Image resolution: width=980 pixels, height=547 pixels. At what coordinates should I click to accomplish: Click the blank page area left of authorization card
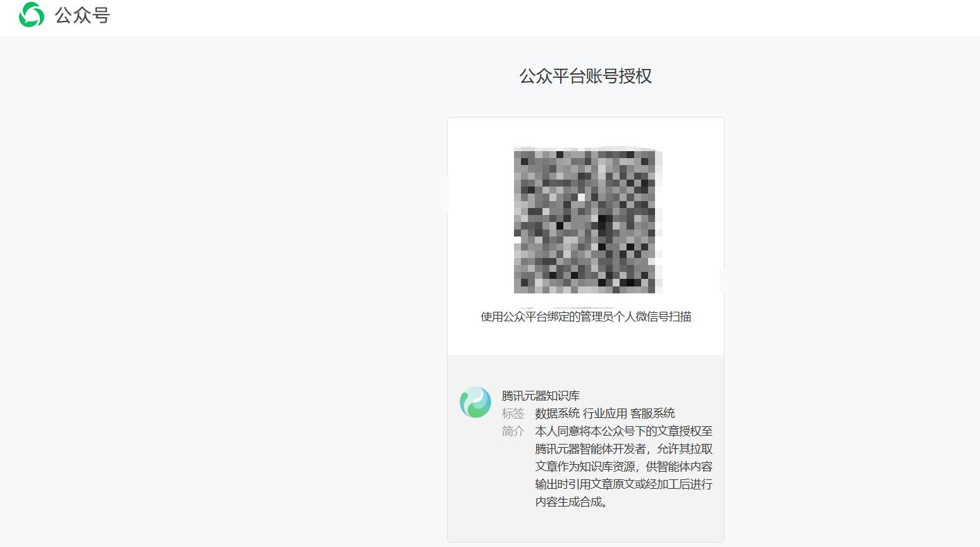(221, 285)
